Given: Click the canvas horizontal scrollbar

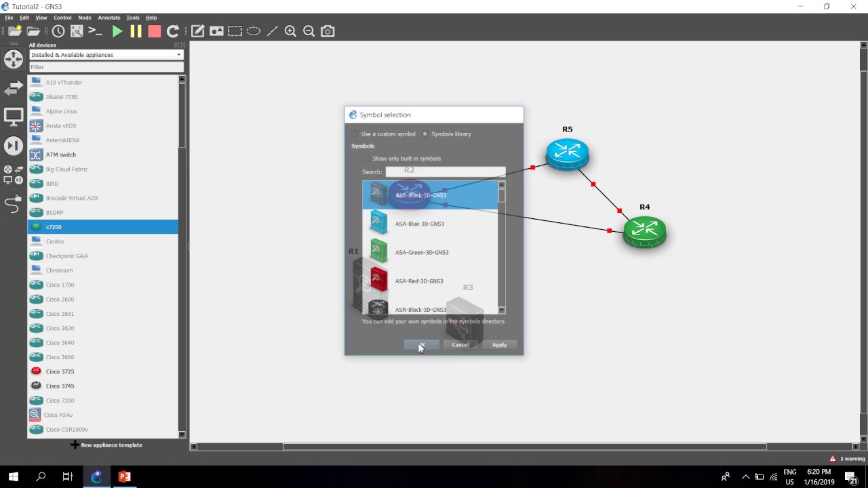Looking at the screenshot, I should tap(525, 447).
